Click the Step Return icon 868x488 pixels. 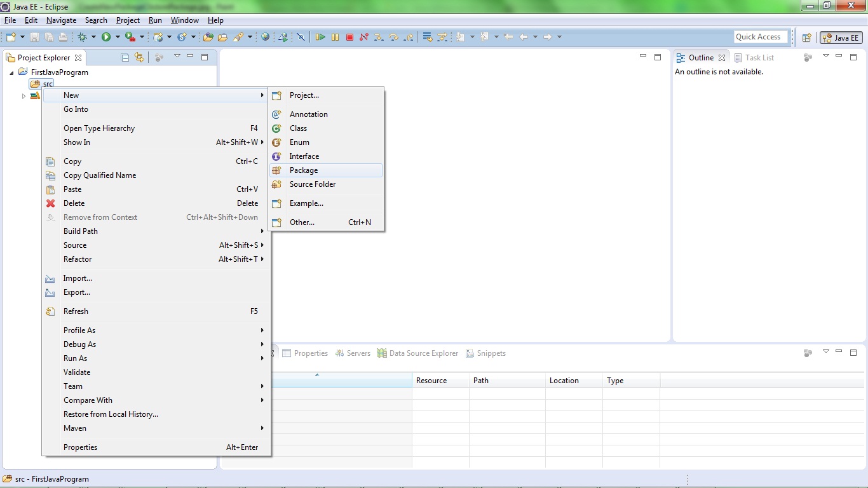coord(409,37)
